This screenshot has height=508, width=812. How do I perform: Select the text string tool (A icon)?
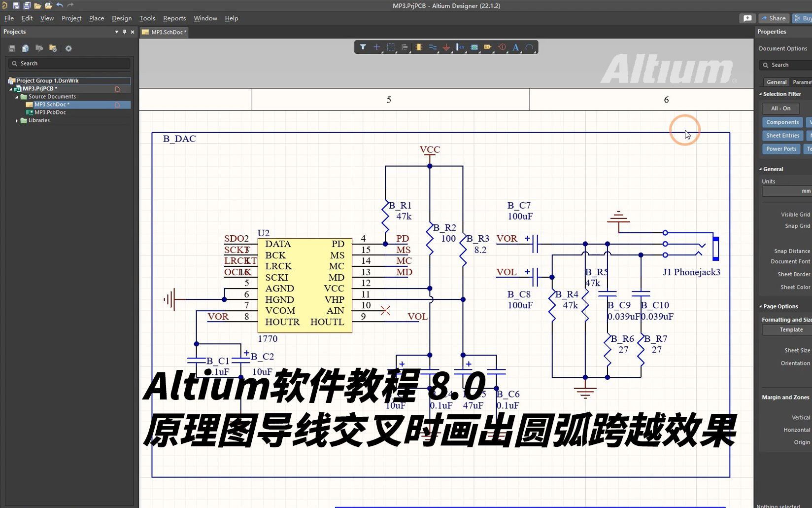coord(515,47)
